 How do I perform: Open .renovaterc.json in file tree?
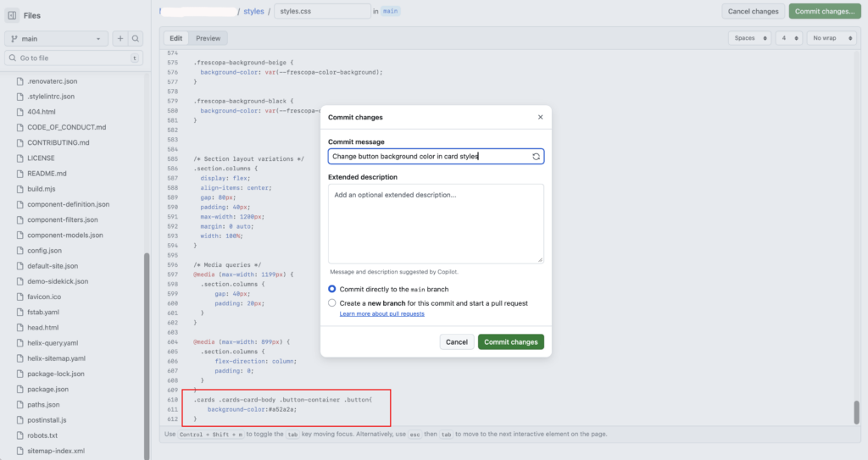[53, 80]
